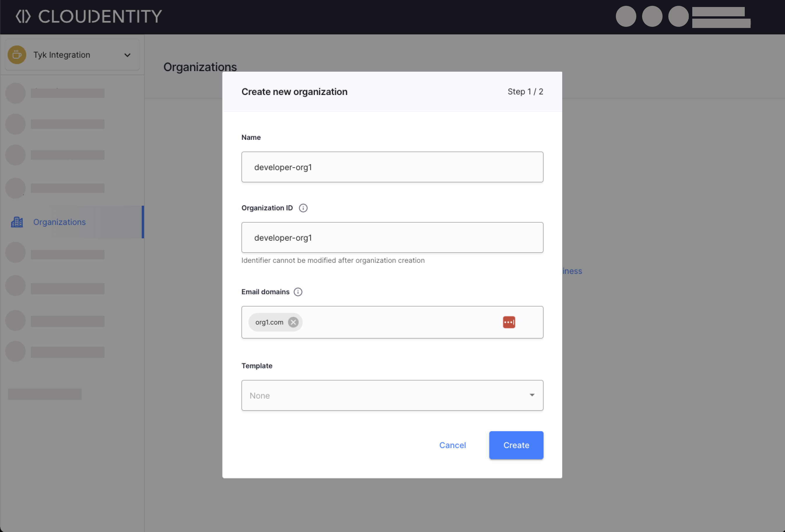Click the first blurred sidebar menu item
The width and height of the screenshot is (785, 532).
67,93
